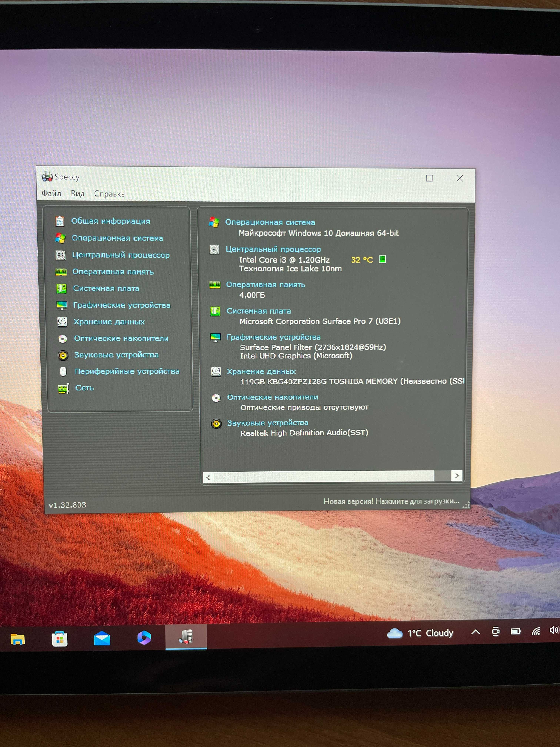Open the Вид menu
The width and height of the screenshot is (560, 747).
point(78,193)
